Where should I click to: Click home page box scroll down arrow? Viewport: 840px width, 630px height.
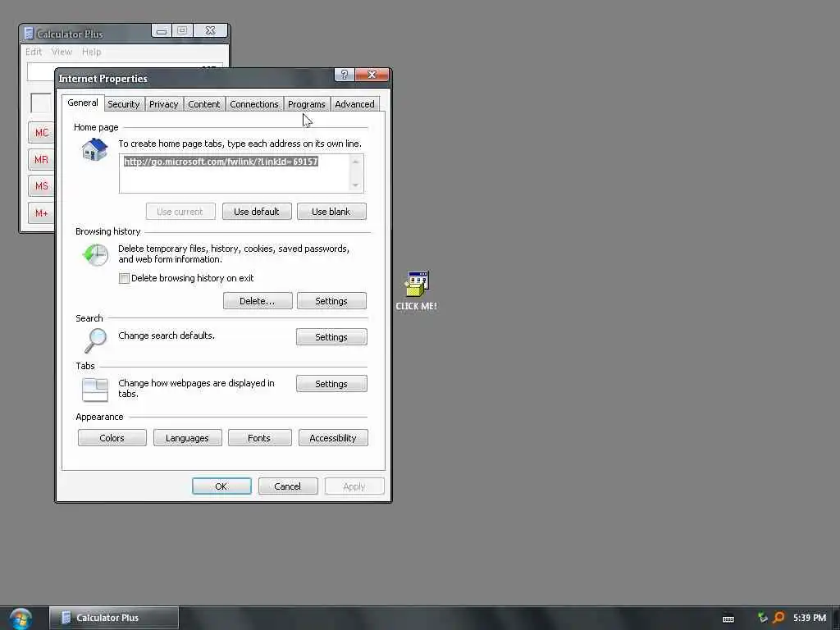[356, 185]
